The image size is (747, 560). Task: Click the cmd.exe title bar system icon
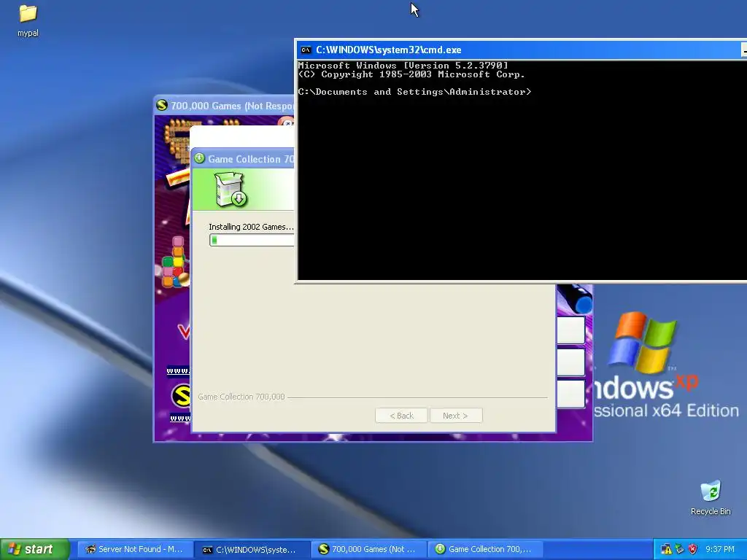pyautogui.click(x=306, y=50)
